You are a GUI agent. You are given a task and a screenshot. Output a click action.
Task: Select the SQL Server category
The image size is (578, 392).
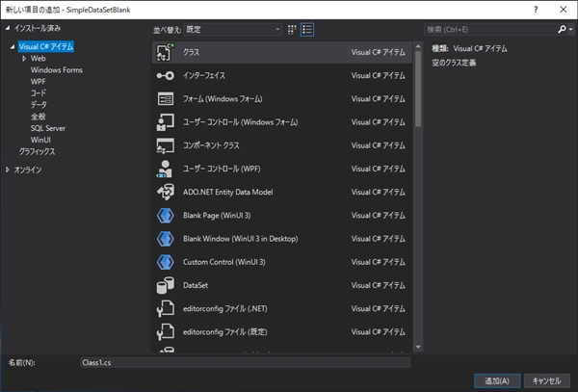pyautogui.click(x=48, y=128)
